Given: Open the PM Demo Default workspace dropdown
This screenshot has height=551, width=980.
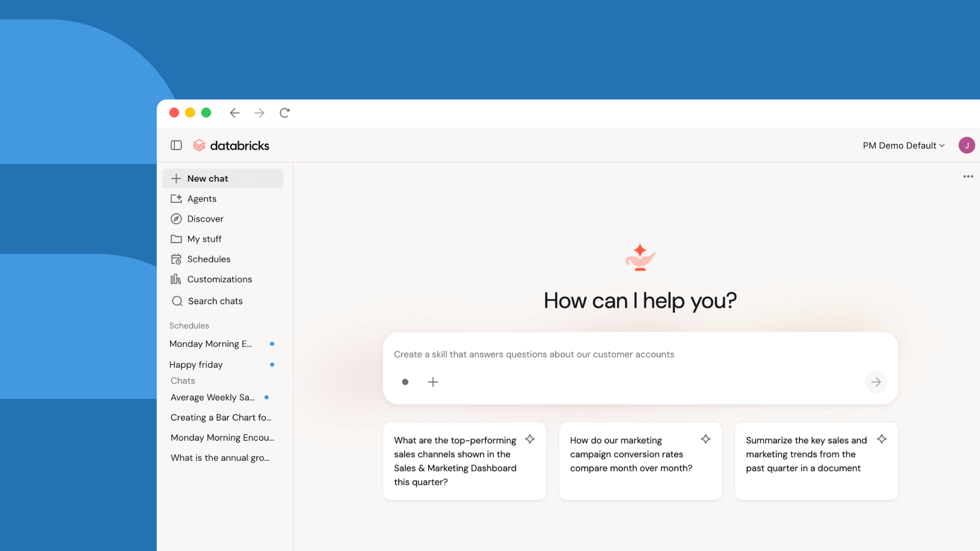Looking at the screenshot, I should 903,145.
